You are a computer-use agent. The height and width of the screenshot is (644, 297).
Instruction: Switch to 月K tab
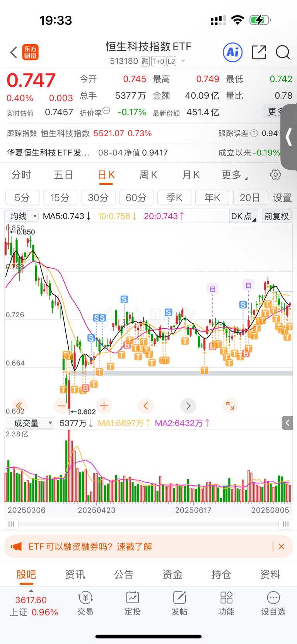(x=191, y=175)
